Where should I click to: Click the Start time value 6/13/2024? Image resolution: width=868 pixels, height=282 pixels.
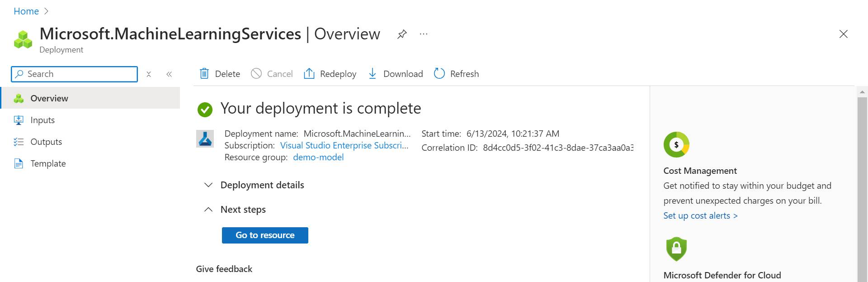(513, 134)
